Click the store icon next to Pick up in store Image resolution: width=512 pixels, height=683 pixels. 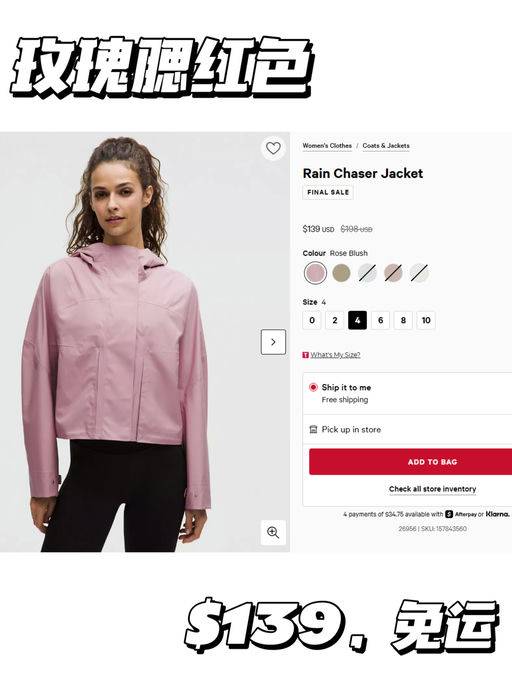pyautogui.click(x=313, y=429)
